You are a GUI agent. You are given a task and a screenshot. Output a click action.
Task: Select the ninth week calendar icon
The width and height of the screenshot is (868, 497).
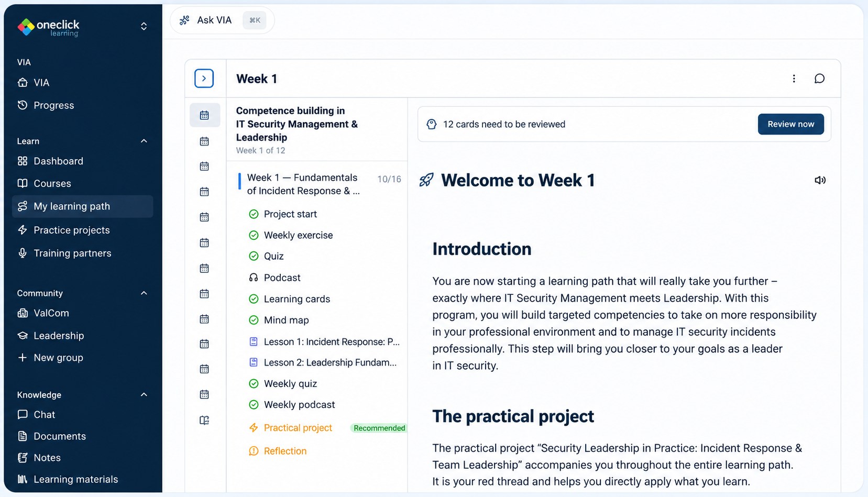point(205,319)
